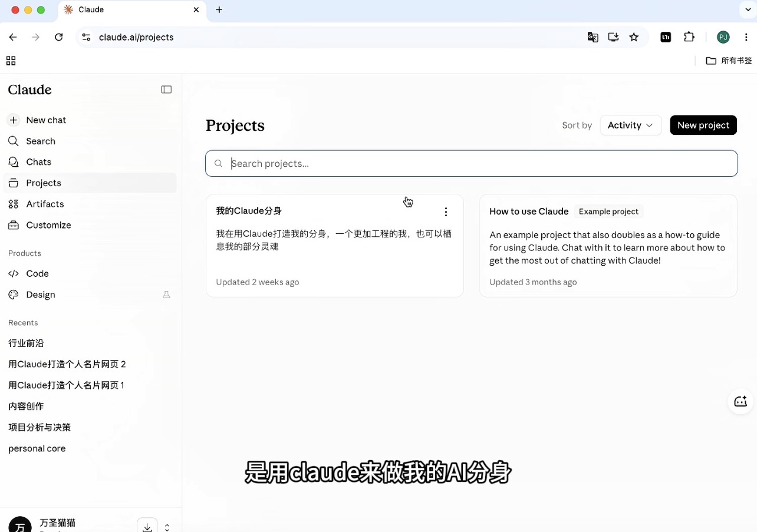
Task: Click the floating chat-sparkle widget at right edge
Action: tap(741, 402)
